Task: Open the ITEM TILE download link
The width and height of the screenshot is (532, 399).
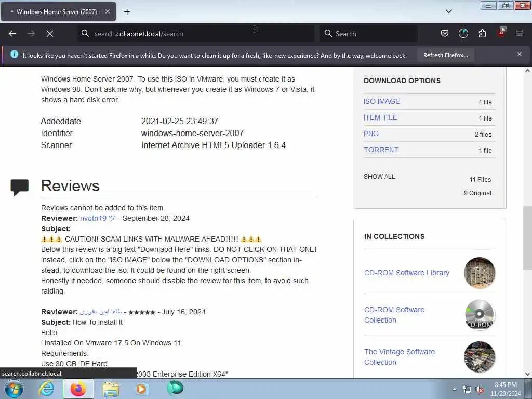Action: (380, 117)
